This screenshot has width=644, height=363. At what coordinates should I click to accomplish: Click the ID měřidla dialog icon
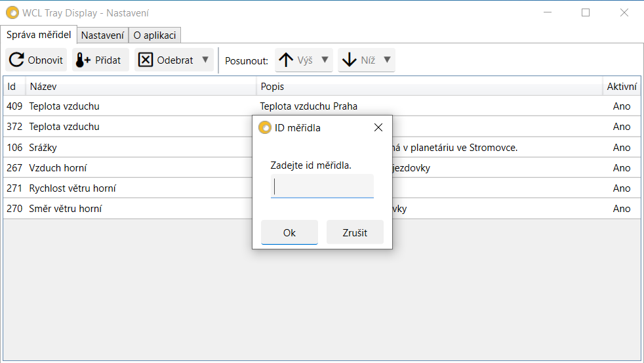click(265, 127)
